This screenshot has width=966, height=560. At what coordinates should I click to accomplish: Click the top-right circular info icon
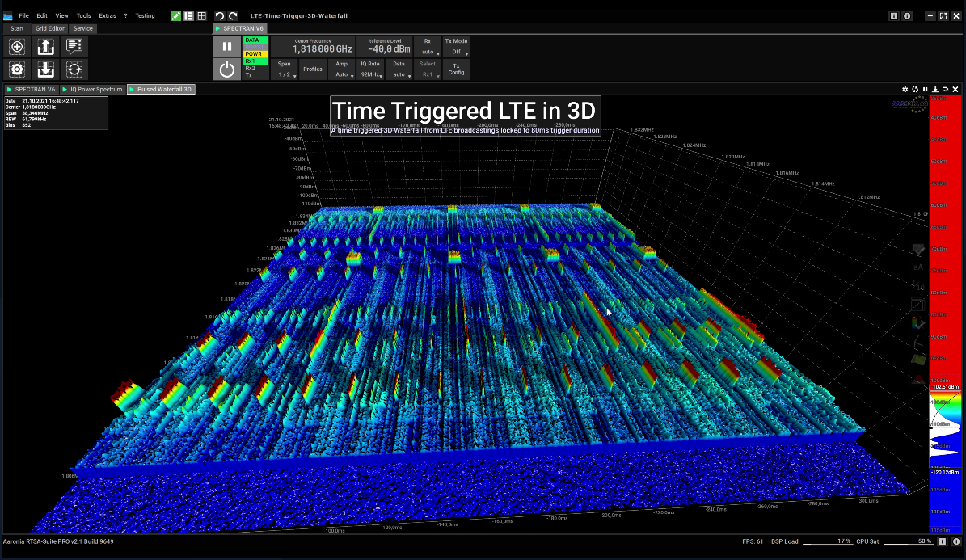pyautogui.click(x=907, y=16)
